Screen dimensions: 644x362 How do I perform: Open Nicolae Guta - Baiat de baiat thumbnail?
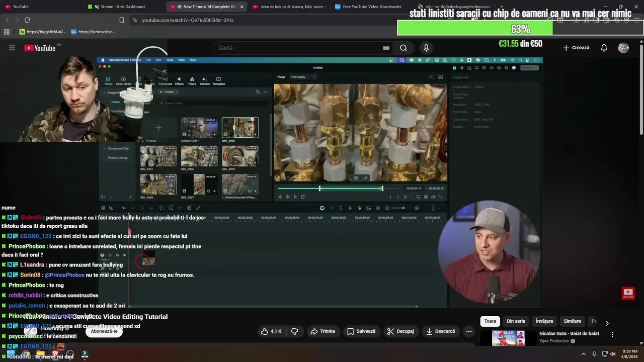point(508,338)
